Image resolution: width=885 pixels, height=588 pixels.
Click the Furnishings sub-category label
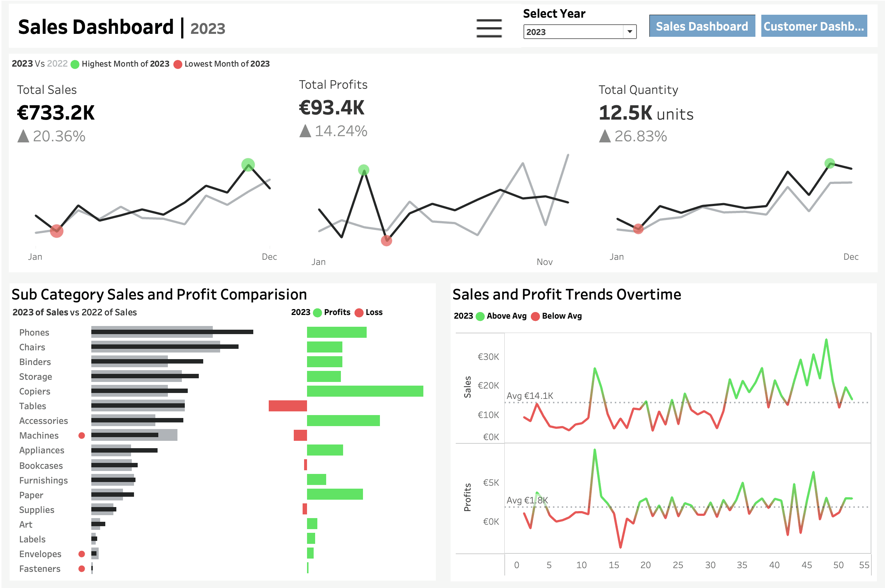tap(43, 481)
